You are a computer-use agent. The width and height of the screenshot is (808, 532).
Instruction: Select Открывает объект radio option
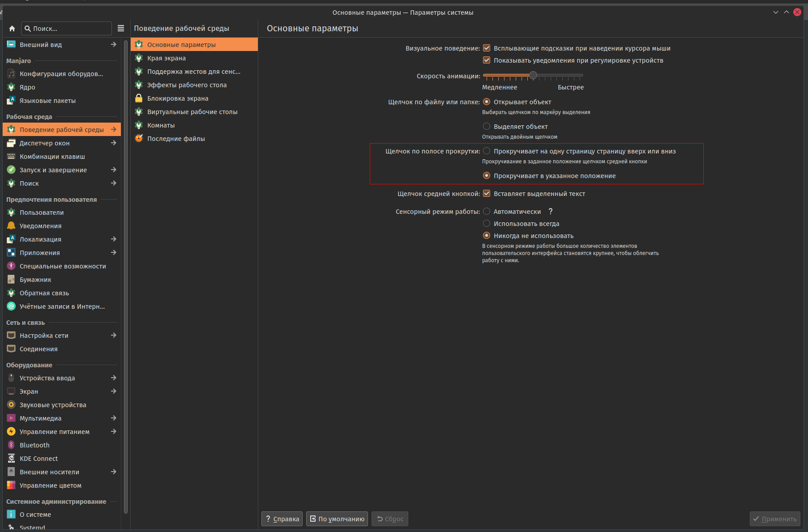(x=487, y=102)
